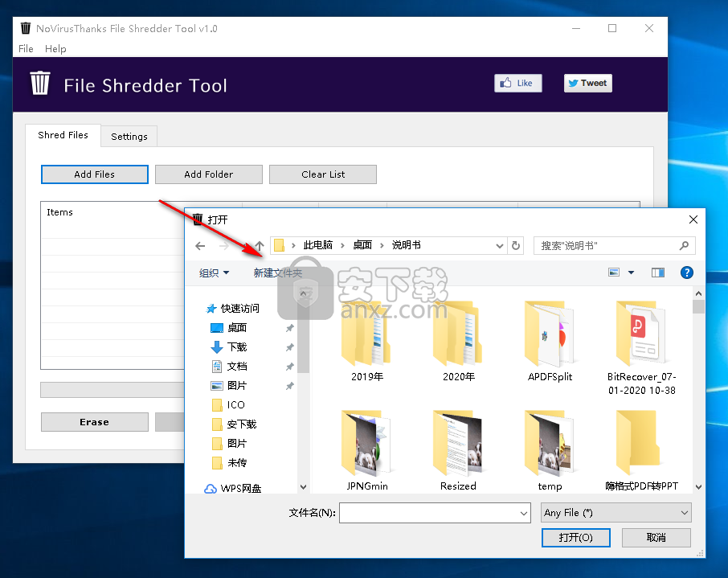Click the Add Files button
Image resolution: width=728 pixels, height=578 pixels.
(x=95, y=174)
